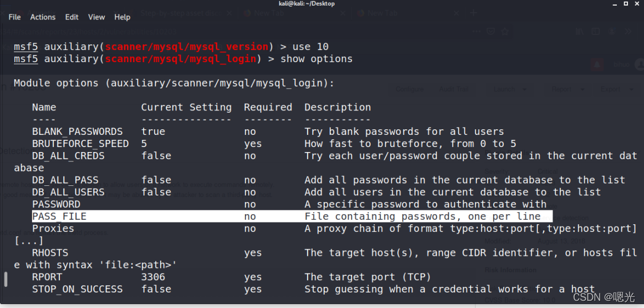Click 'false' value for STOP_ON_SUCCESS
This screenshot has height=308, width=644.
click(x=156, y=289)
